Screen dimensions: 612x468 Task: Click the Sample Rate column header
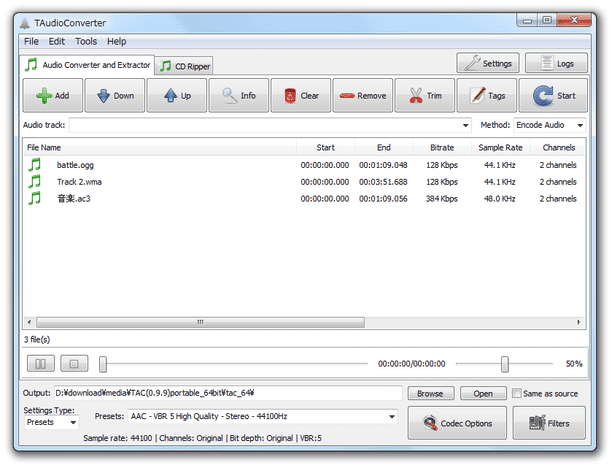click(x=500, y=148)
